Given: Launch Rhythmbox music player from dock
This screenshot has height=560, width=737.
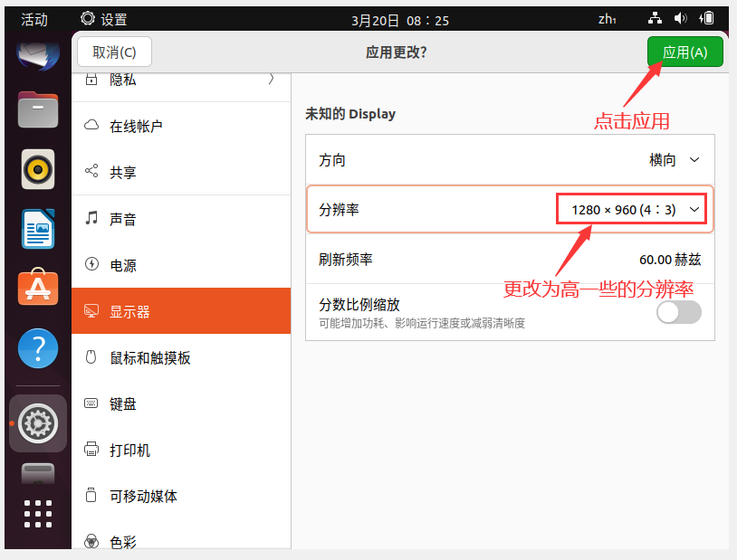Looking at the screenshot, I should point(38,169).
